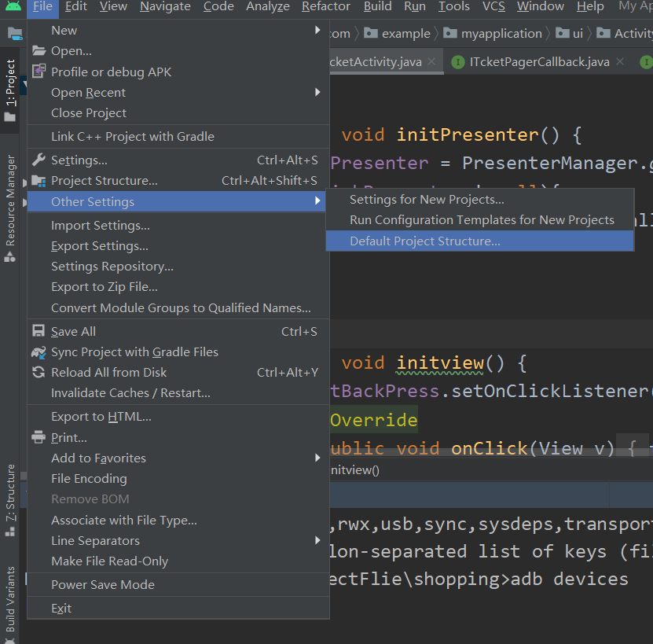Select Run Configuration Templates for New Projects

tap(480, 219)
